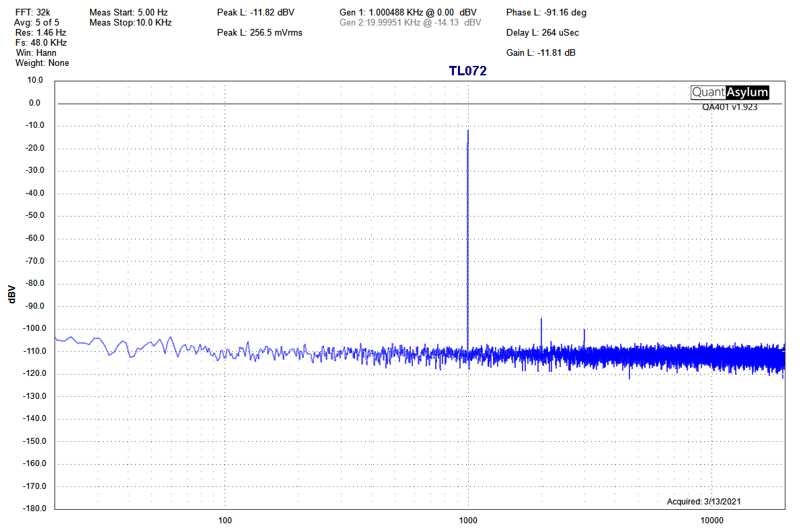807x532 pixels.
Task: Click the Win: Hann window setting
Action: pos(36,52)
